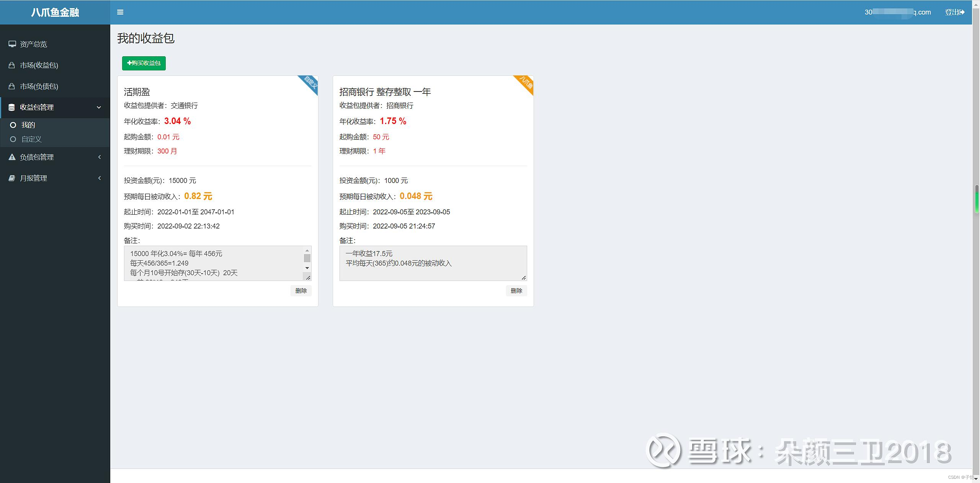Select the 我的 submenu radio item

(x=13, y=125)
